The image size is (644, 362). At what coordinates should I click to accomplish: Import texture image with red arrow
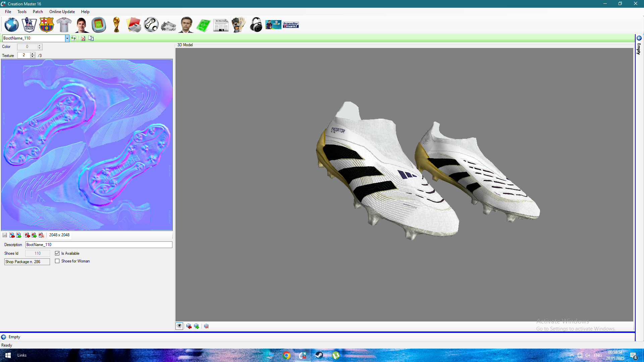coord(12,235)
